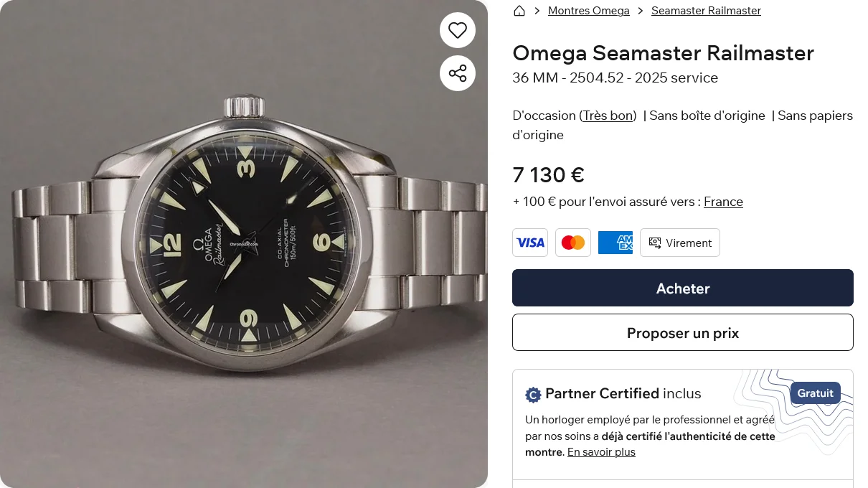The height and width of the screenshot is (488, 868).
Task: Click the Partner Certified badge icon
Action: click(533, 395)
